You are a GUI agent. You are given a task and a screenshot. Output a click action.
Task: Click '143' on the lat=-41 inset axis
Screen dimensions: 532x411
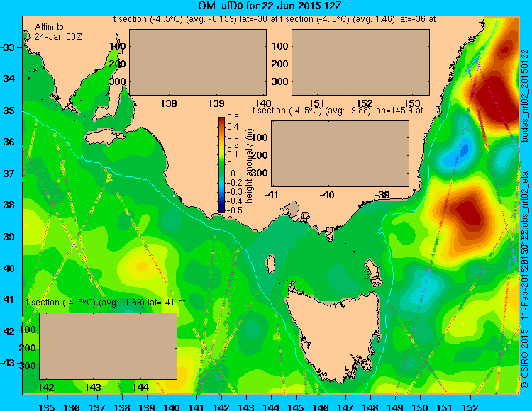pyautogui.click(x=93, y=388)
